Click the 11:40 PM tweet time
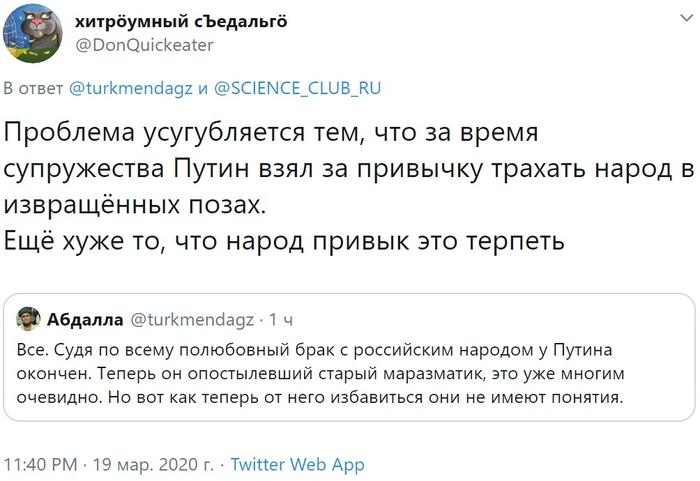Screen dimensions: 700x481 tap(41, 465)
